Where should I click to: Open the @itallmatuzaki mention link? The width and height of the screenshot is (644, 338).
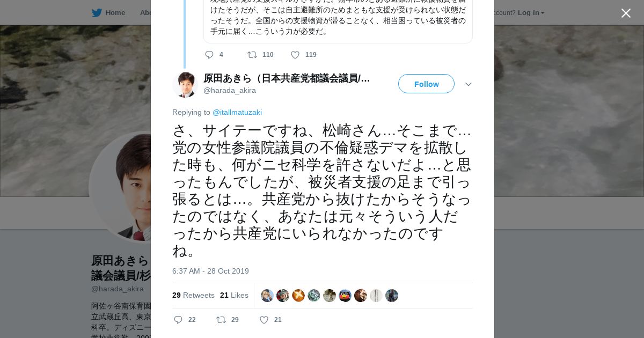tap(237, 113)
